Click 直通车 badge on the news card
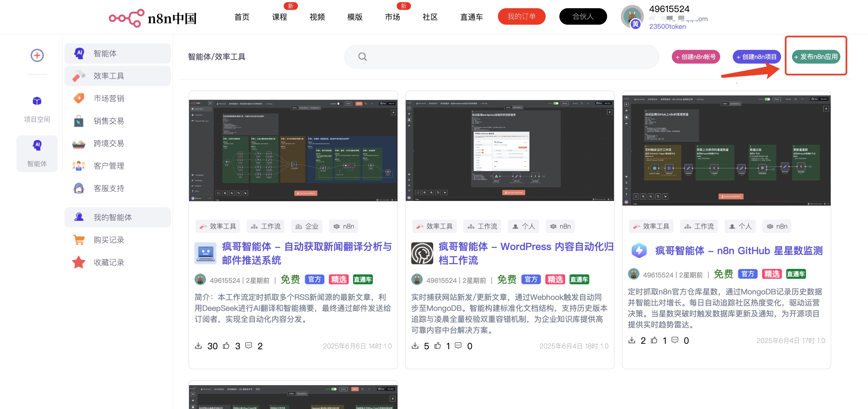 pos(363,279)
